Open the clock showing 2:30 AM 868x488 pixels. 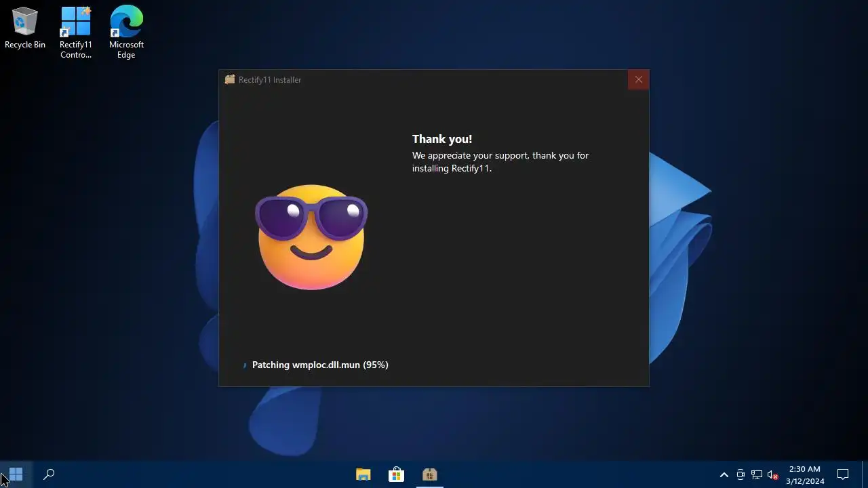[x=805, y=474]
